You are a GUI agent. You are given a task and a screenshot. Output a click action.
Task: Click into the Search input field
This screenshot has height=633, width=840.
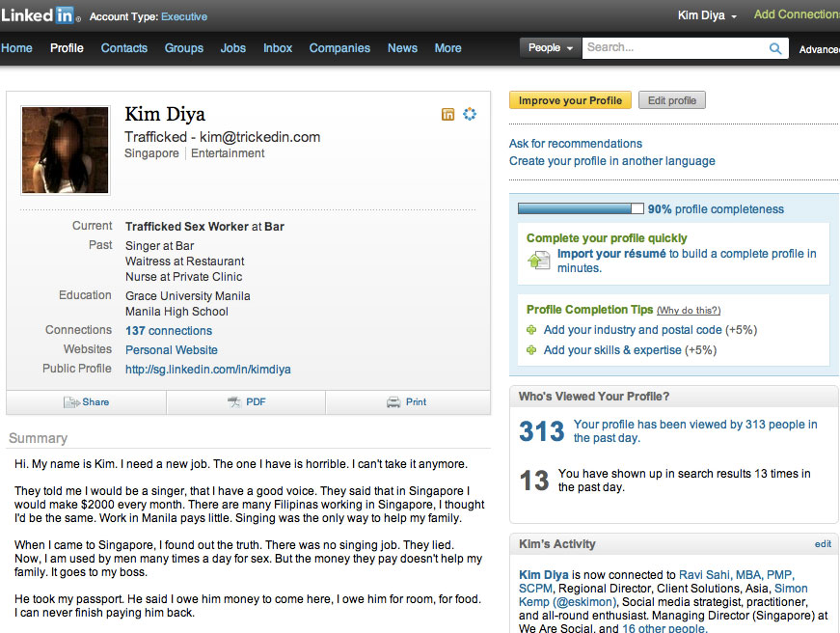675,47
